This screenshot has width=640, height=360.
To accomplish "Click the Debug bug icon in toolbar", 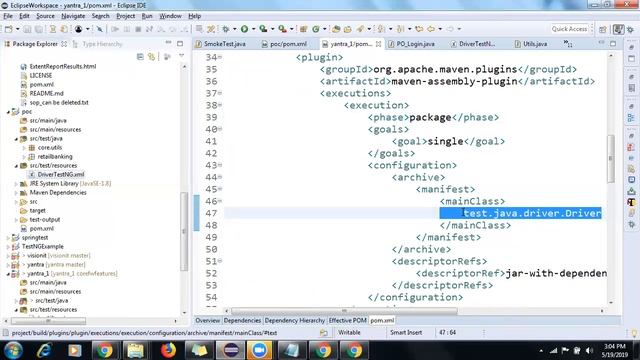I will click(x=226, y=29).
